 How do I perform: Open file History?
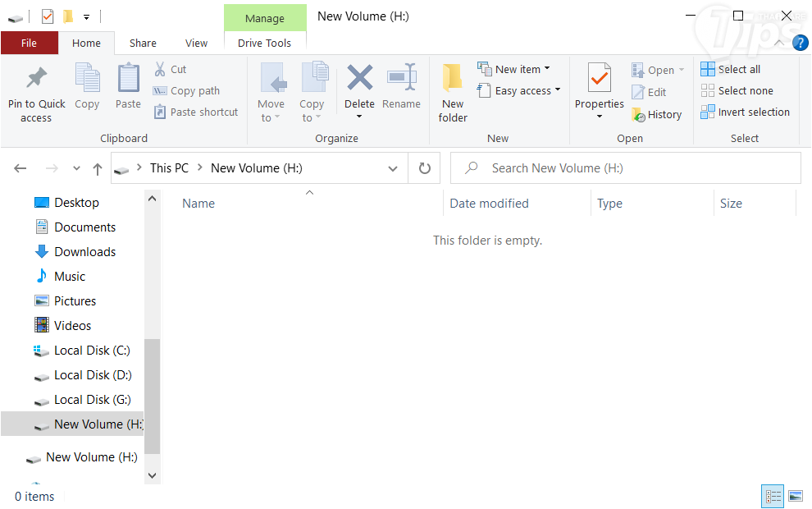click(657, 115)
